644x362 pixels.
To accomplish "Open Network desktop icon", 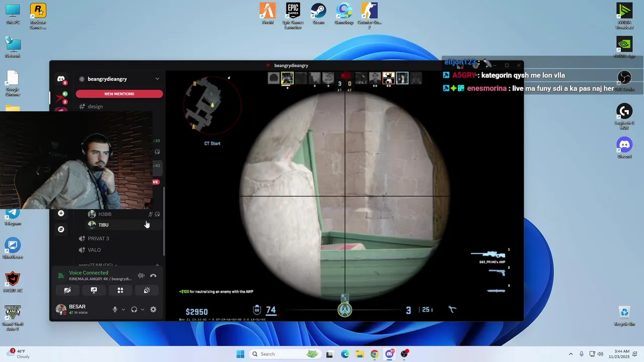I will click(x=13, y=47).
